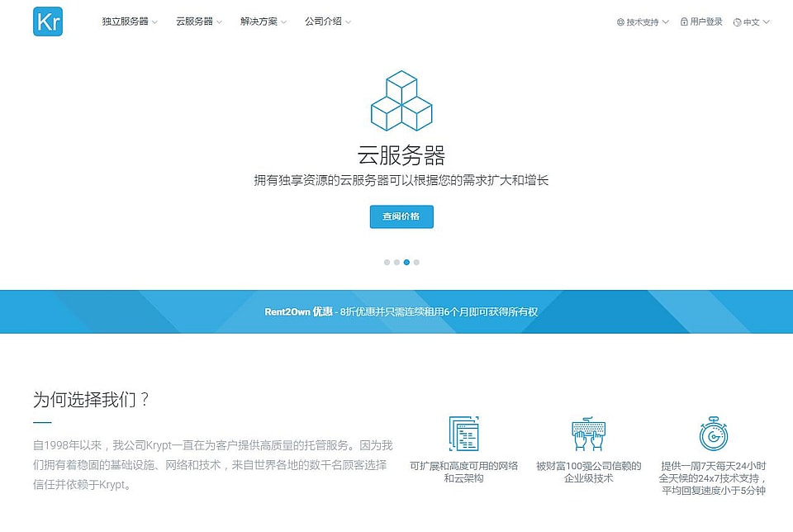Click the 技术支持 support gear icon
The image size is (793, 532).
(x=620, y=22)
